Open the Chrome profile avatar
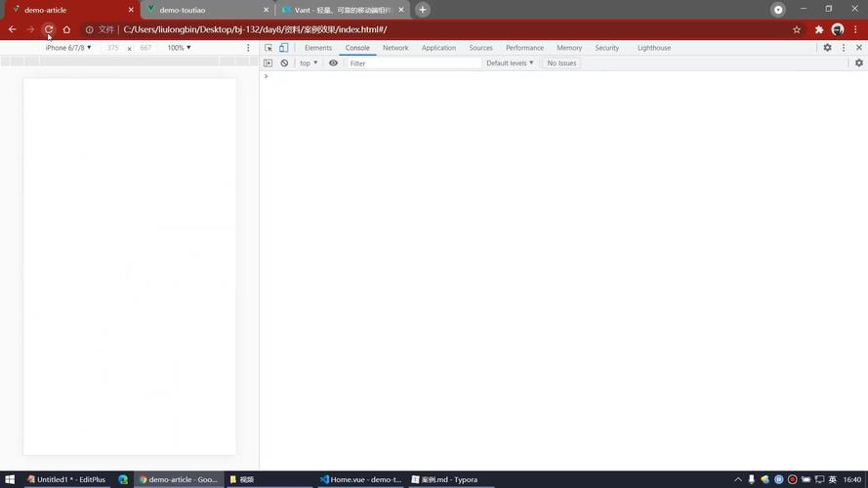868x488 pixels. coord(838,30)
